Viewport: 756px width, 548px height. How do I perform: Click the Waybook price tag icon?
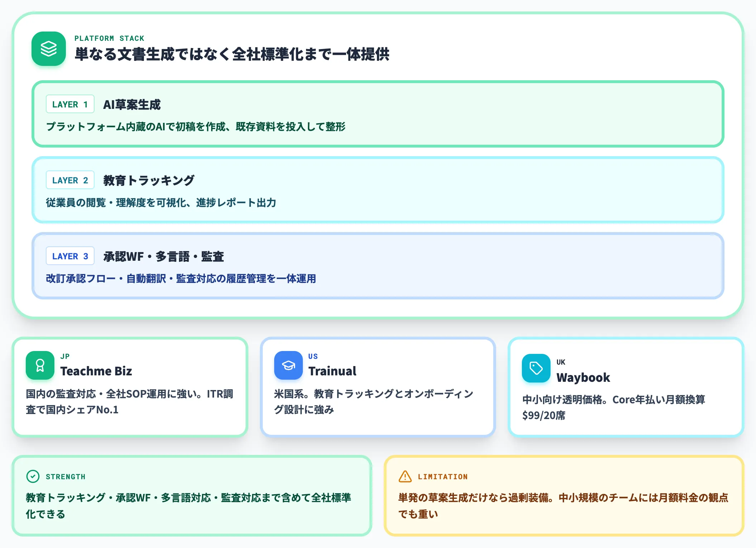pos(536,368)
